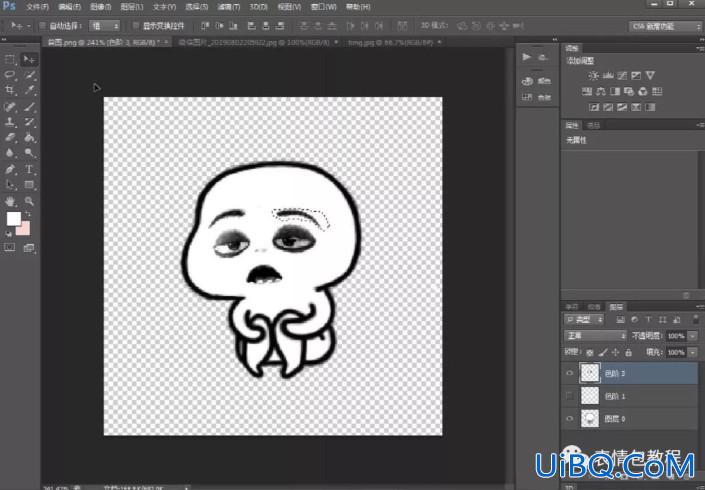Screen dimensions: 705x490
Task: Toggle the Auto-Select checkbox
Action: pos(43,26)
